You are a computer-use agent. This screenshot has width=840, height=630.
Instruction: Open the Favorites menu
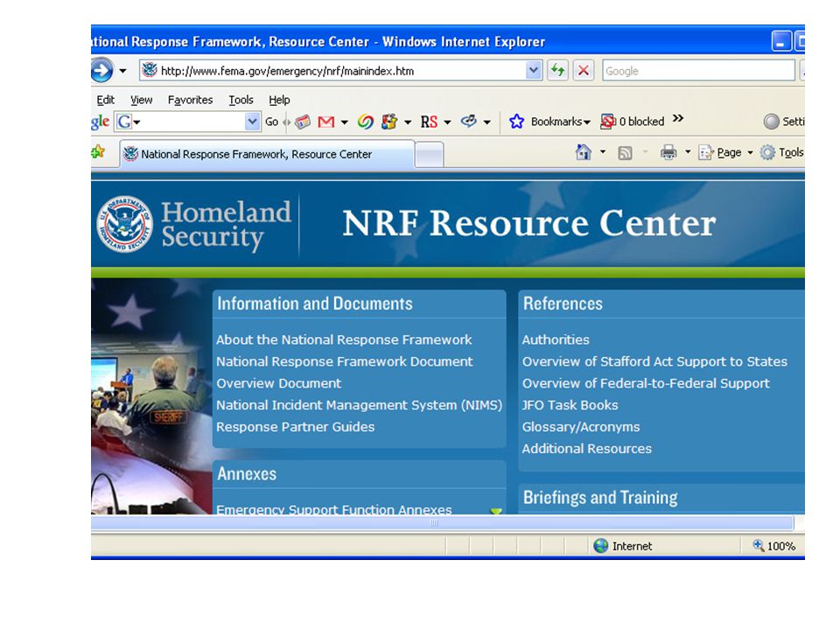click(190, 100)
